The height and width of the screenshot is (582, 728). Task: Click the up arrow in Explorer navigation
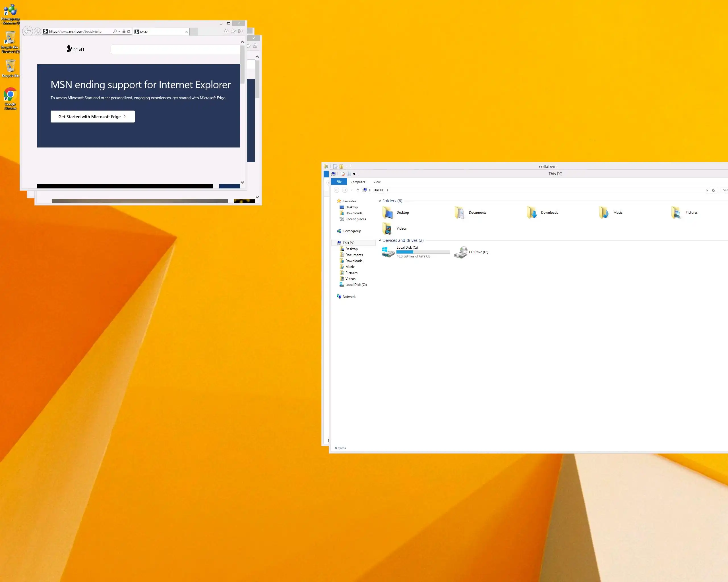(358, 190)
